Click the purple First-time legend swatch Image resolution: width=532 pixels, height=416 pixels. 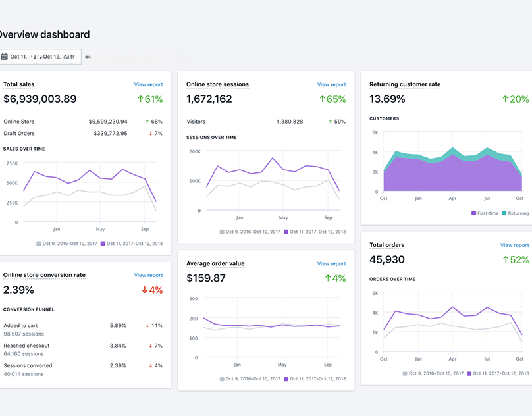(474, 213)
